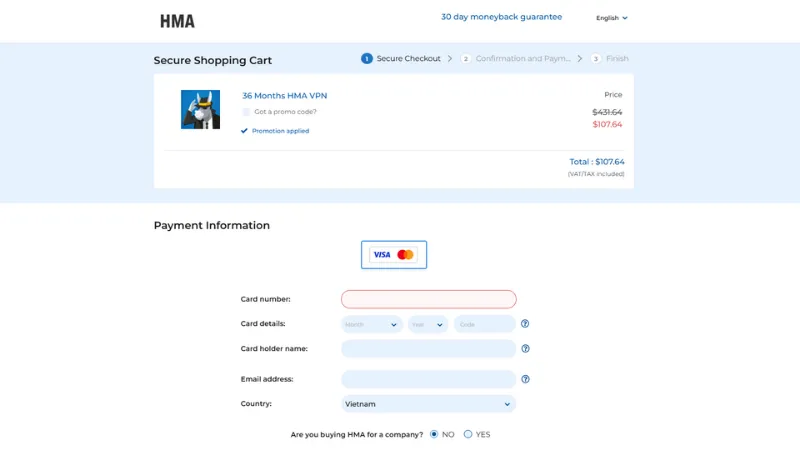Click the 30 day moneyback guarantee link

point(501,17)
